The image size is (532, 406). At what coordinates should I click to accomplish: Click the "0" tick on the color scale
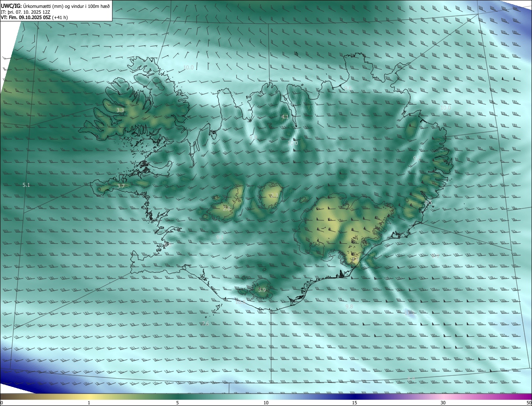[x=2, y=403]
